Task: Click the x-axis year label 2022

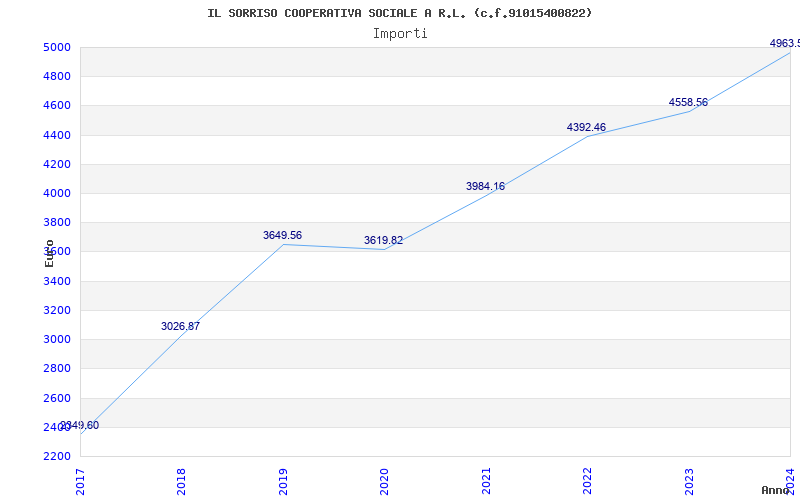Action: click(588, 481)
